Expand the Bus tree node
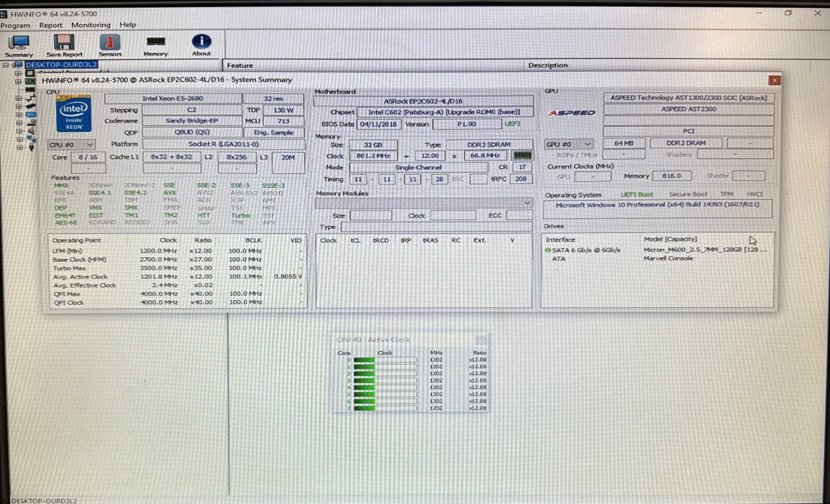This screenshot has height=504, width=830. tap(19, 98)
